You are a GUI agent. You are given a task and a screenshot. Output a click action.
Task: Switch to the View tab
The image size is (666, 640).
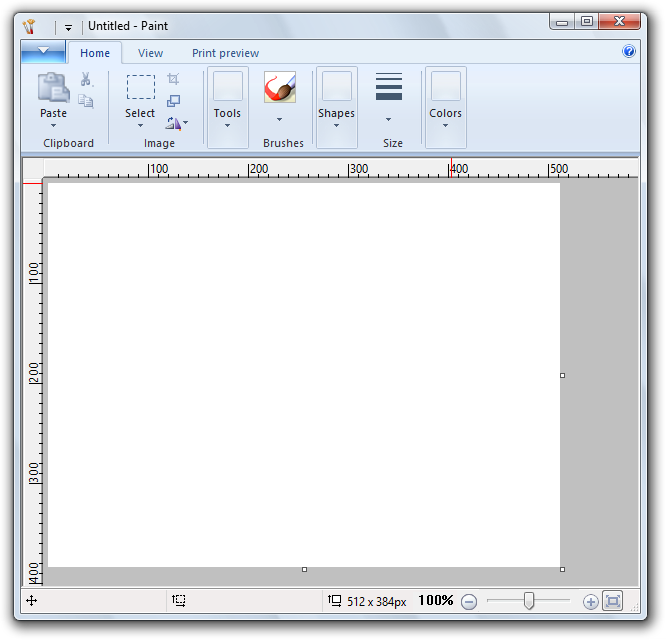[150, 53]
